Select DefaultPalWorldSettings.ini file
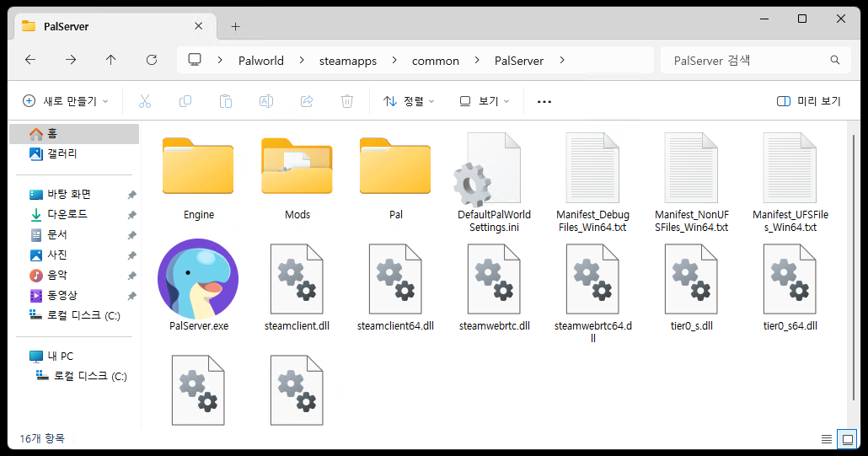868x456 pixels. click(494, 183)
